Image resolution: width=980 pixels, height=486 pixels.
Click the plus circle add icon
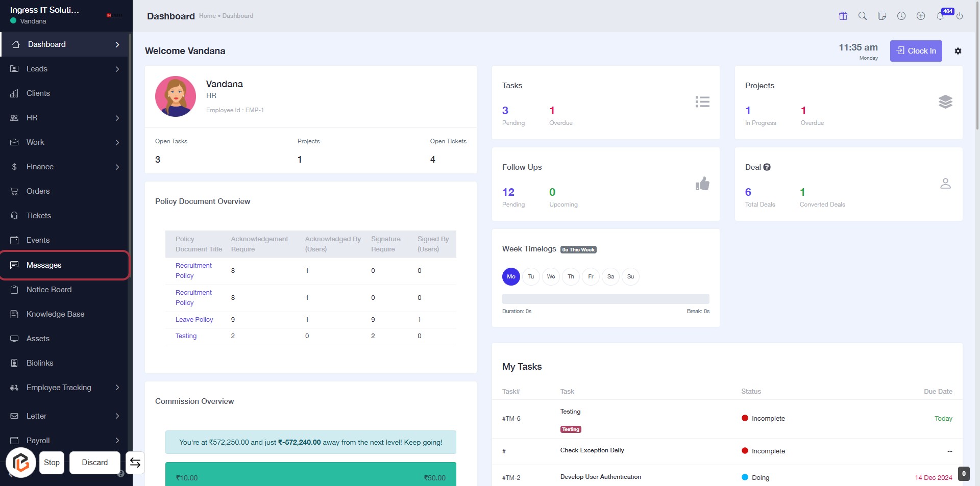[x=921, y=16]
